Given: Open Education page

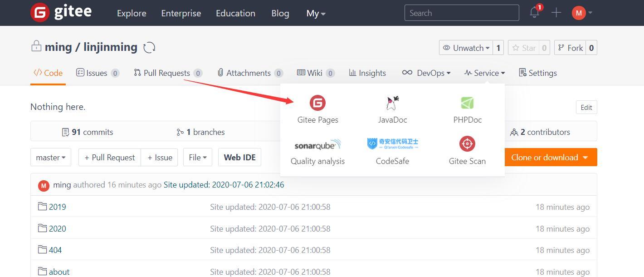Looking at the screenshot, I should click(x=235, y=13).
